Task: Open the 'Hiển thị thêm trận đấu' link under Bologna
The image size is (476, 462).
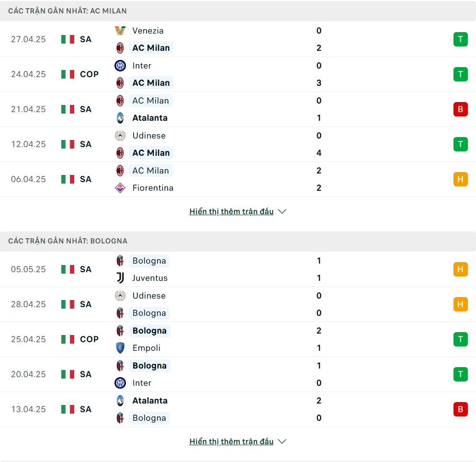Action: click(x=231, y=441)
